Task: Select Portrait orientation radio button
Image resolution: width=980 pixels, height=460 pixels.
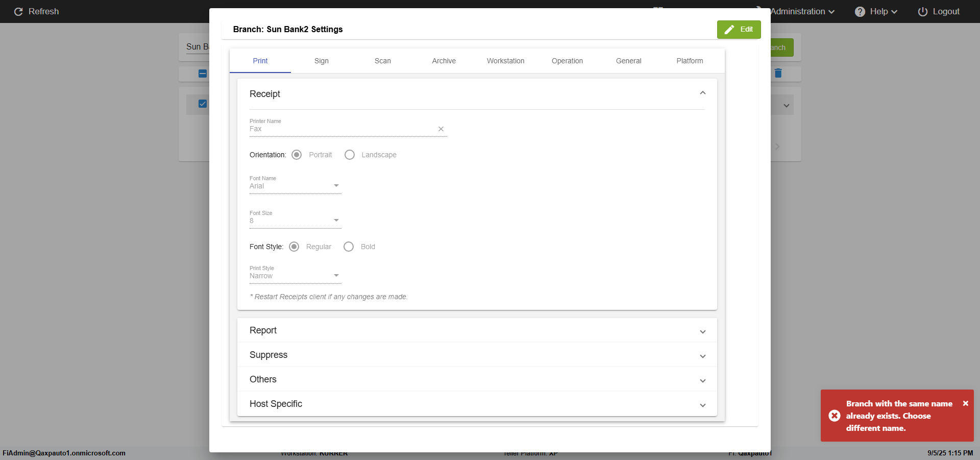Action: 297,155
